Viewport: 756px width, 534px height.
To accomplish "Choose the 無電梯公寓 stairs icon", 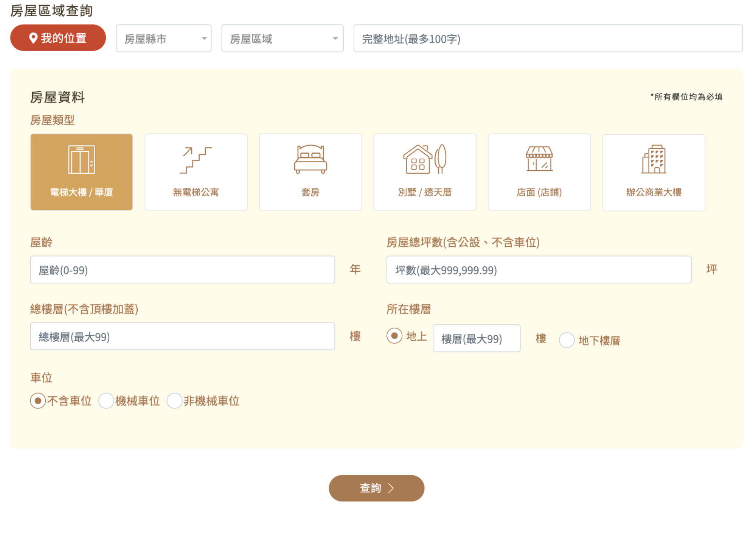I will coord(196,161).
